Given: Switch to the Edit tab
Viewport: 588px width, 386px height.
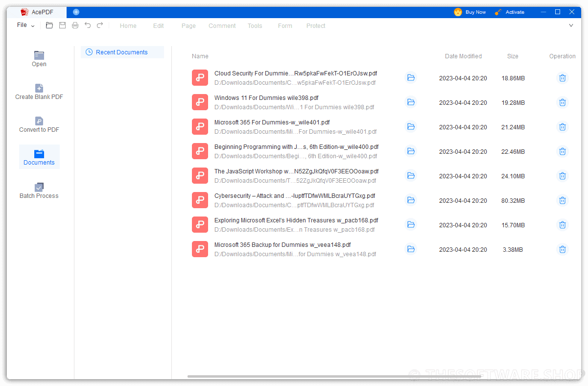Looking at the screenshot, I should tap(159, 26).
